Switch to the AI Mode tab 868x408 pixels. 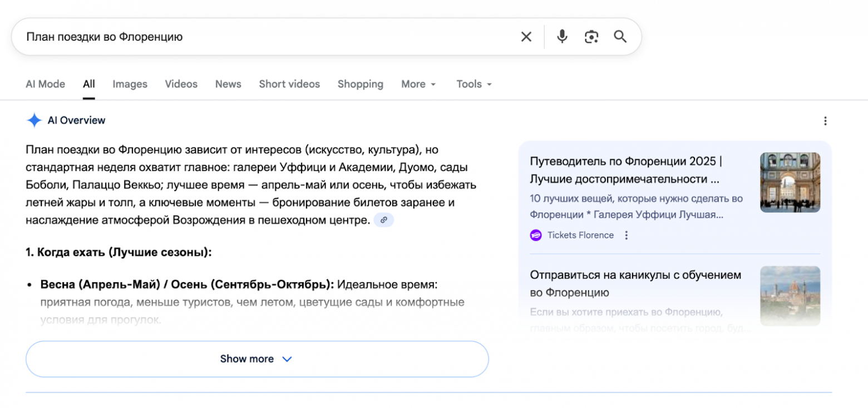click(45, 84)
